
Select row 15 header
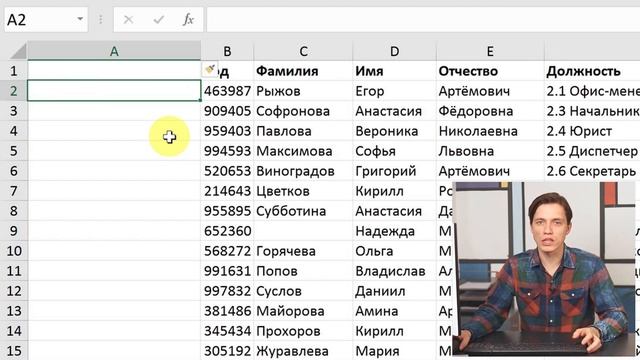13,351
